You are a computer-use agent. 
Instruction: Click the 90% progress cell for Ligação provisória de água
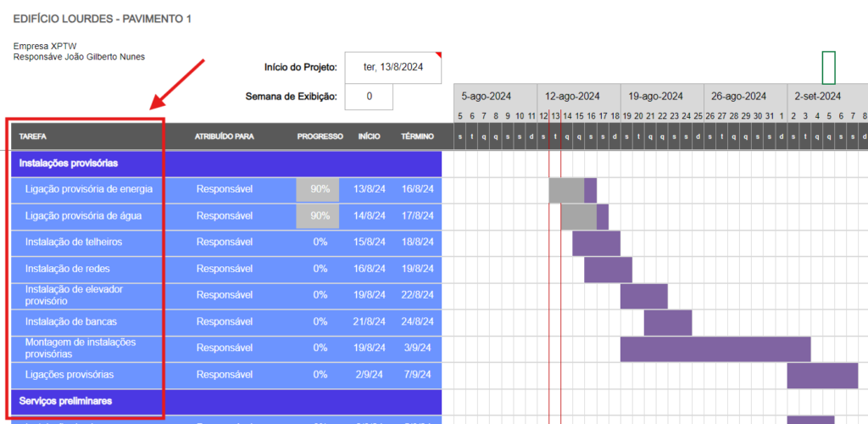pyautogui.click(x=318, y=216)
